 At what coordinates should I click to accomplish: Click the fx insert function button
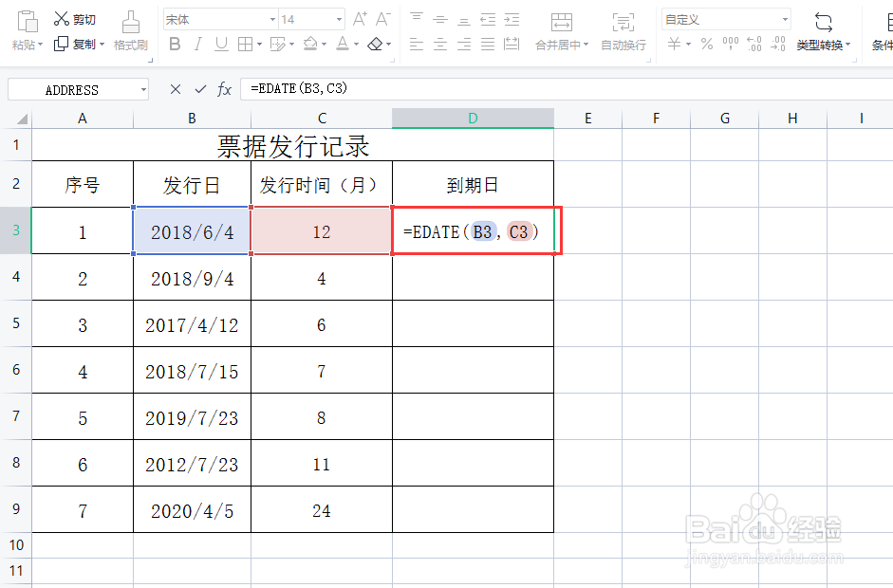click(224, 89)
